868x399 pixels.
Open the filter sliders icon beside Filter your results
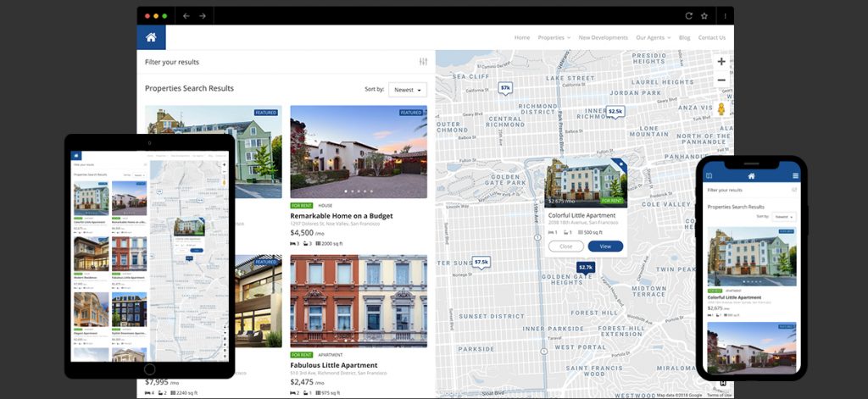click(x=424, y=62)
